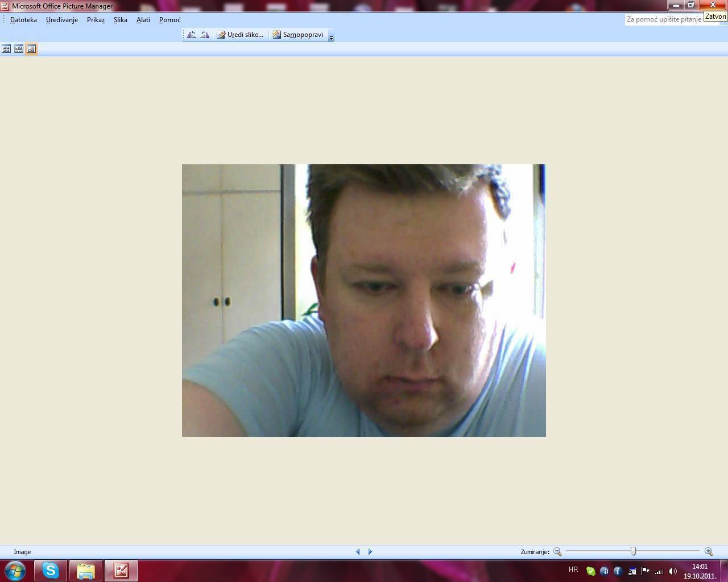The height and width of the screenshot is (582, 728).
Task: Open Windows Explorer from the taskbar
Action: pos(86,570)
